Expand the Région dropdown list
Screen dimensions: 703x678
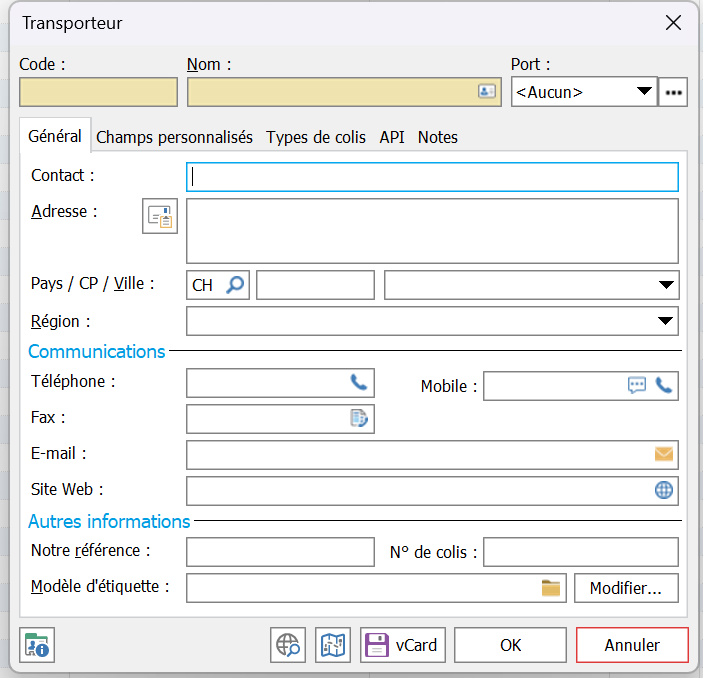coord(667,321)
